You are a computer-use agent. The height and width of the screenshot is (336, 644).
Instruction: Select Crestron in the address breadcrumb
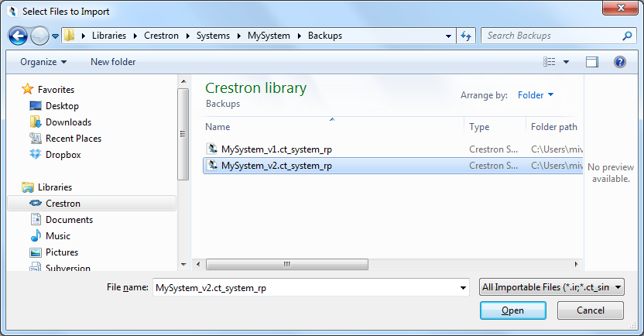click(x=161, y=36)
